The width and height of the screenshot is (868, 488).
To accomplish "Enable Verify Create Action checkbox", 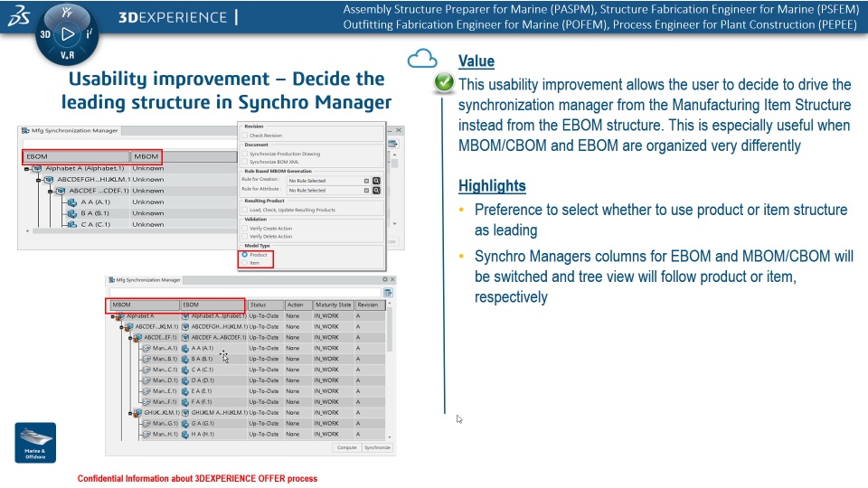I will (245, 228).
